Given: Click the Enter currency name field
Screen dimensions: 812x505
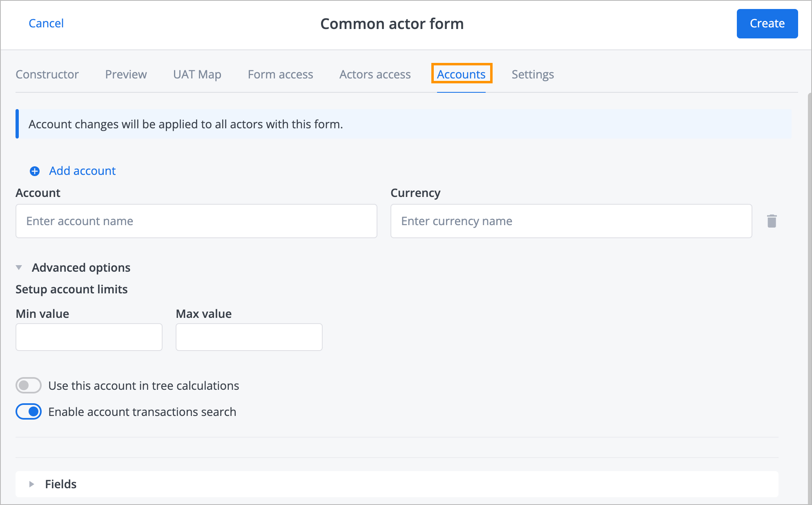Looking at the screenshot, I should 572,221.
